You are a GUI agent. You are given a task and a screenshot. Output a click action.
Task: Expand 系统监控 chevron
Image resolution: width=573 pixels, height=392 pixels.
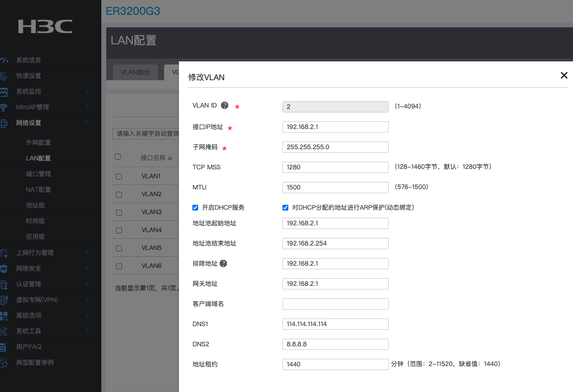(x=87, y=91)
